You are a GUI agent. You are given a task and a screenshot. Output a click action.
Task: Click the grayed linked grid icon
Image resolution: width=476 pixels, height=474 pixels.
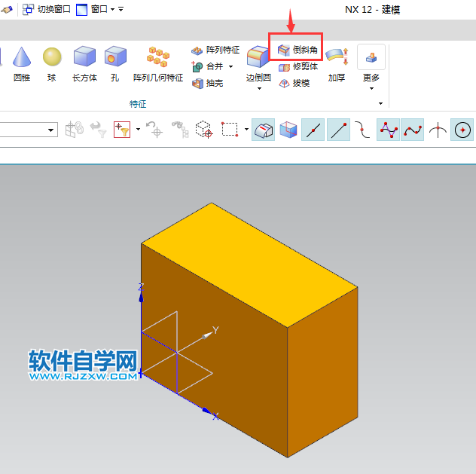pos(75,130)
